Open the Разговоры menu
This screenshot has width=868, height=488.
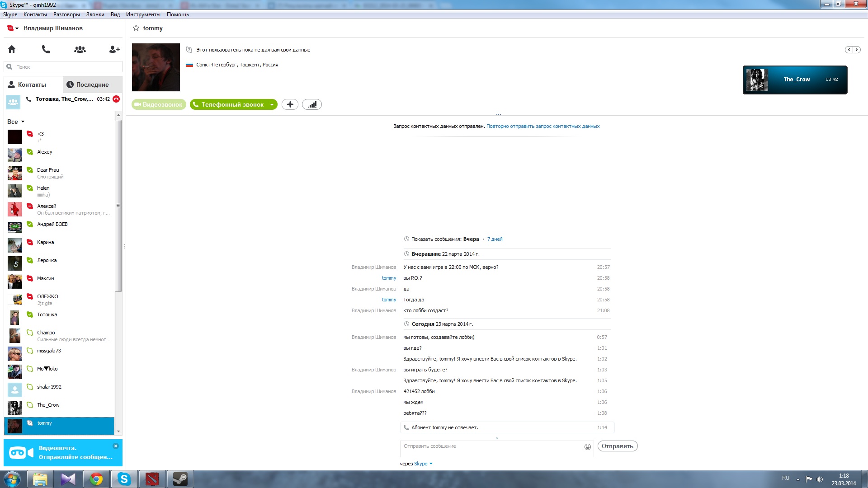click(66, 14)
